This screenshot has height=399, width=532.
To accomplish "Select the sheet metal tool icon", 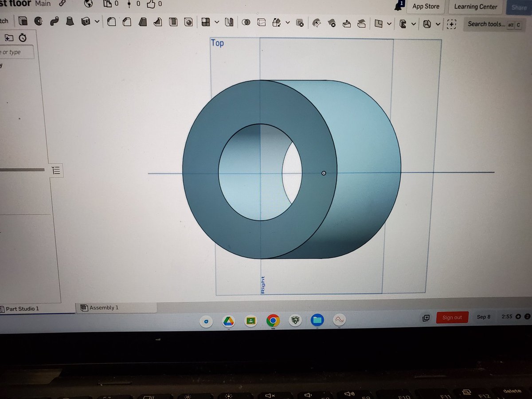I will tap(403, 24).
